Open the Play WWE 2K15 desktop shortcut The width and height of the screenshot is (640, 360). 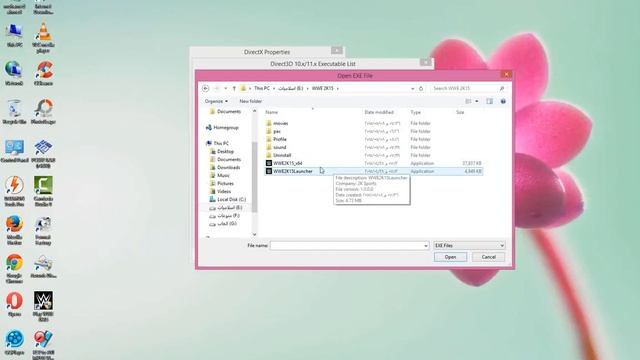(43, 307)
